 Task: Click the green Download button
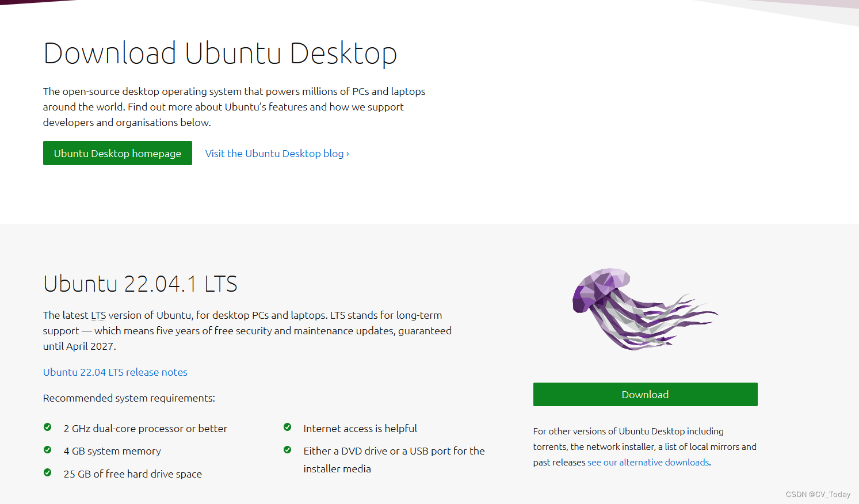click(645, 394)
